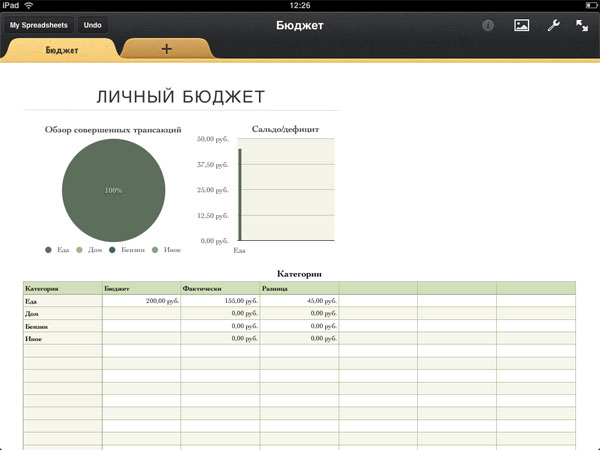Tap the 25,00 руб. axis label
Viewport: 600px width, 450px height.
tap(213, 190)
